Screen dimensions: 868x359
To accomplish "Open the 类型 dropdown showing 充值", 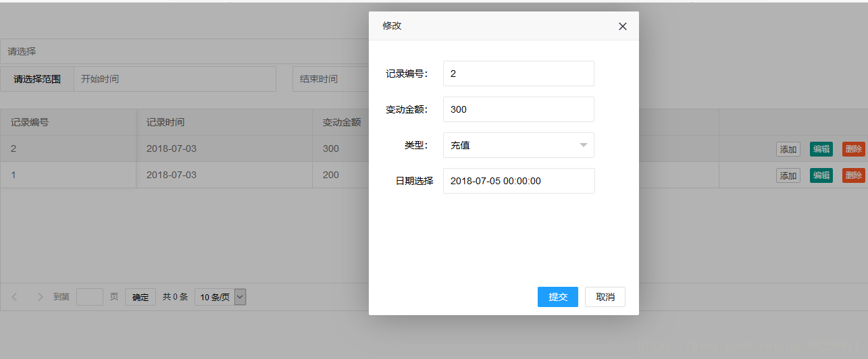I will click(519, 145).
